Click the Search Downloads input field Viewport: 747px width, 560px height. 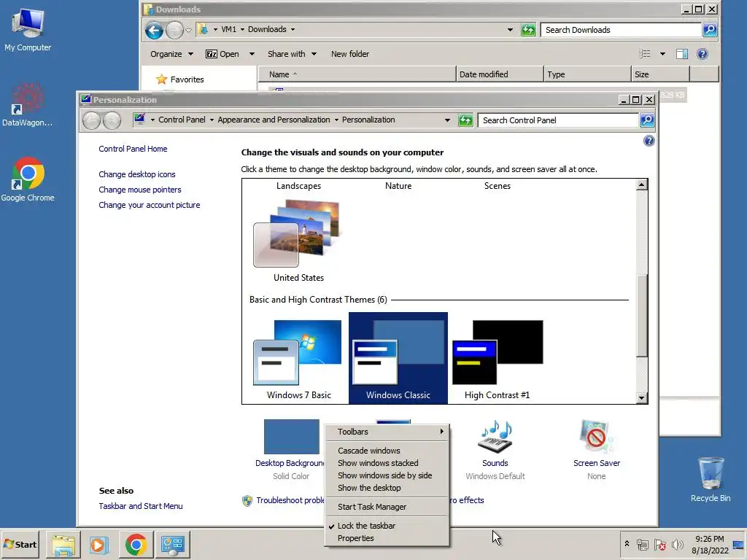[x=622, y=29]
